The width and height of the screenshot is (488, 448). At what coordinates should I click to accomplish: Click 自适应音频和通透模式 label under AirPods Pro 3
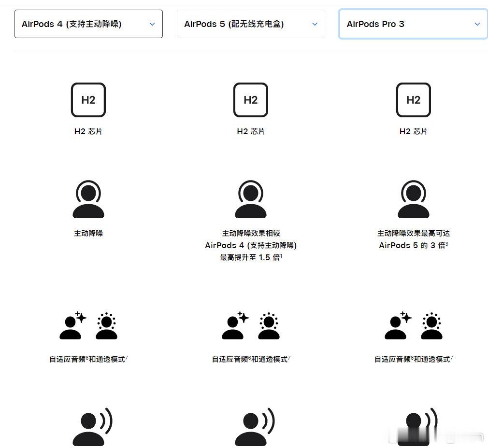click(413, 359)
